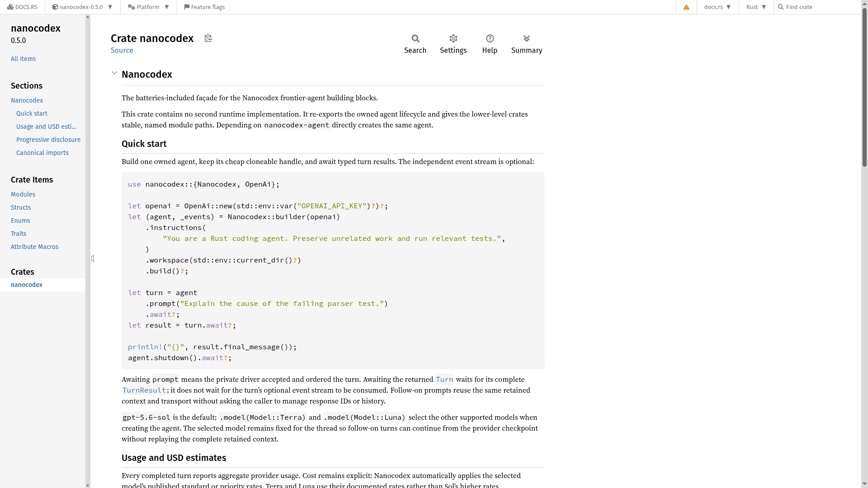Click the Platform gears icon

132,7
